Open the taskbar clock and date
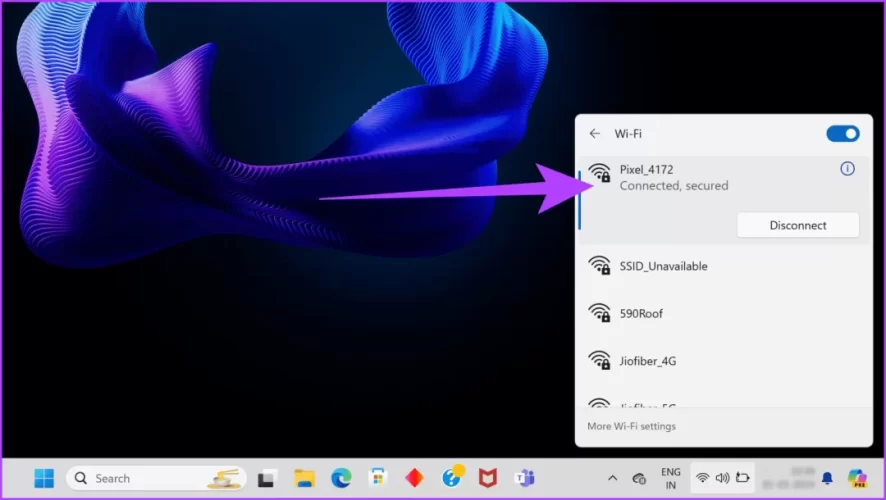Image resolution: width=886 pixels, height=500 pixels. [x=788, y=479]
